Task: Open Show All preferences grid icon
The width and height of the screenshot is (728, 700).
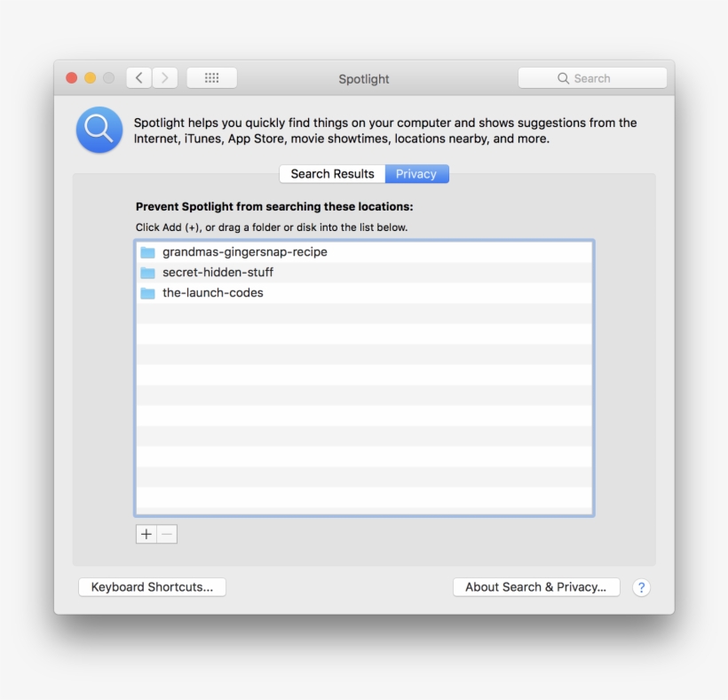Action: pos(211,77)
